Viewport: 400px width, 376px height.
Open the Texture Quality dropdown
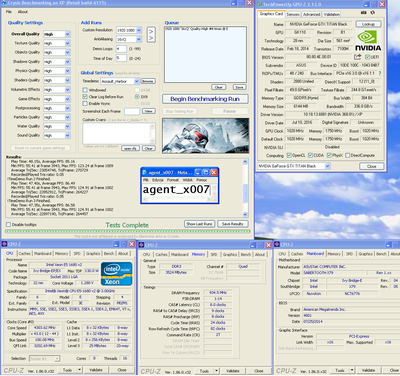coord(67,43)
